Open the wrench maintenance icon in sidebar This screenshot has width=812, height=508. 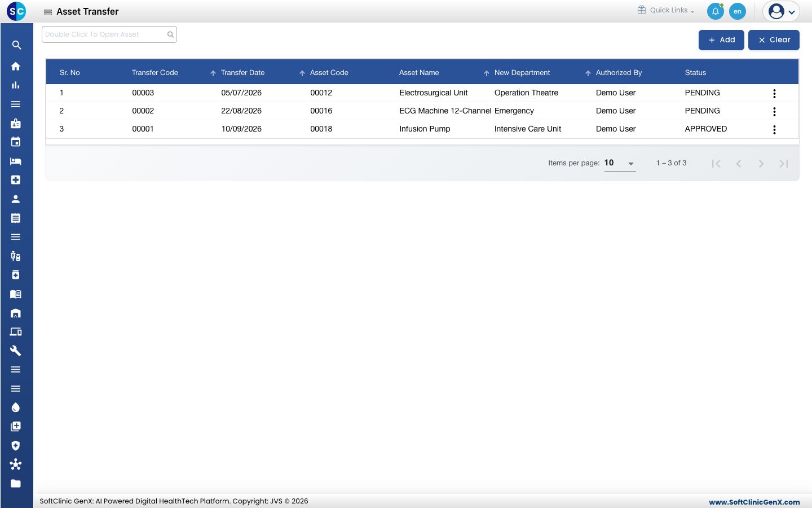pos(16,351)
